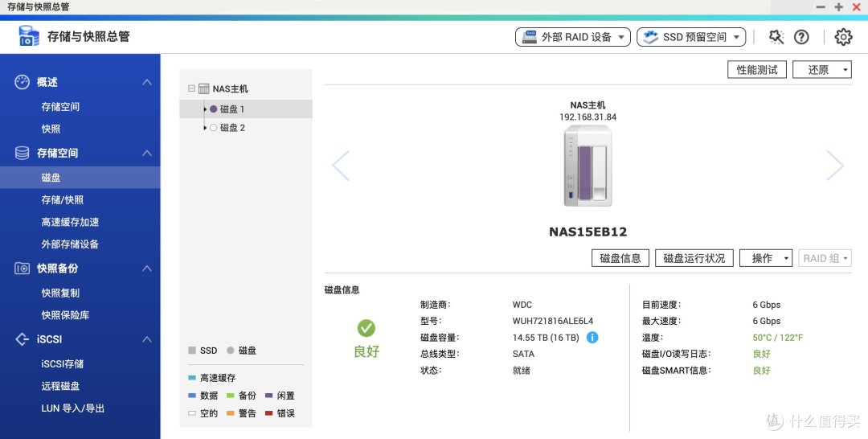868x439 pixels.
Task: Click the 闲置 purple legend swatch
Action: pyautogui.click(x=269, y=396)
